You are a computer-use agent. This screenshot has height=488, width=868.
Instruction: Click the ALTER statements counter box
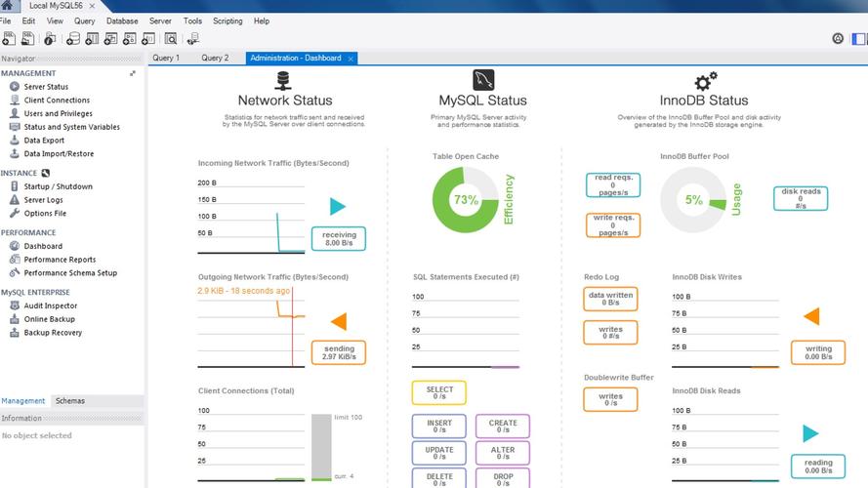click(x=503, y=453)
